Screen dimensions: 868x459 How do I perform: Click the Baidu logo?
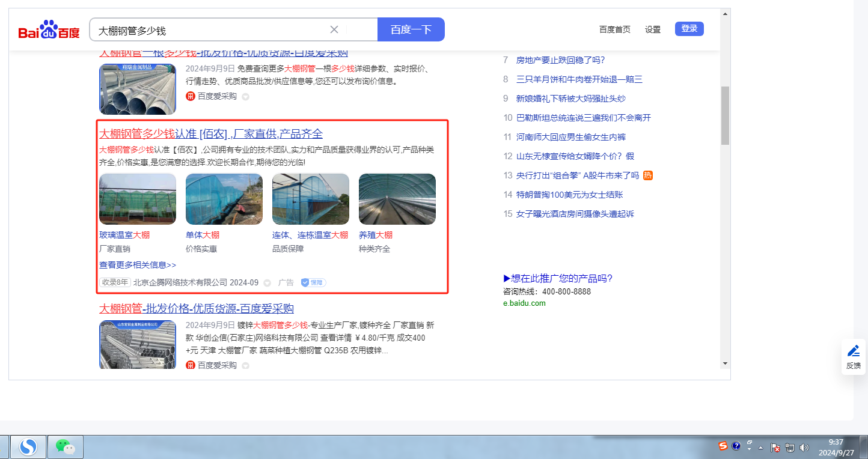[49, 29]
